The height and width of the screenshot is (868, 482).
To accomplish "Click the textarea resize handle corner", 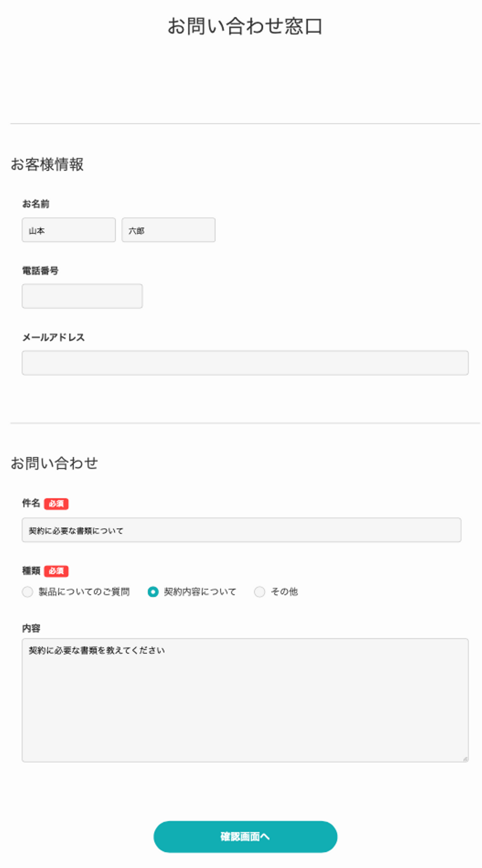I will click(x=465, y=759).
